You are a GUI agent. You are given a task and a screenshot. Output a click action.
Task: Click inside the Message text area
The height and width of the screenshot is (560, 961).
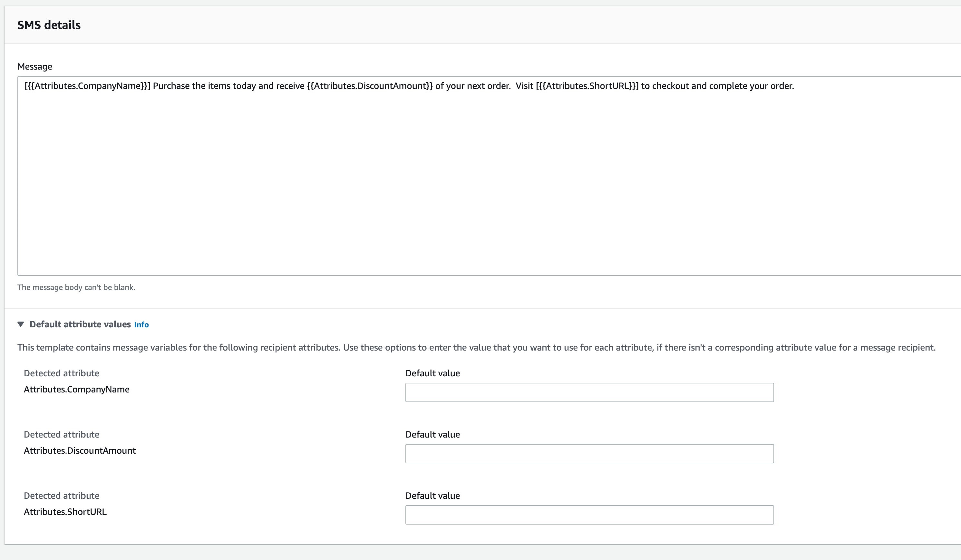(x=489, y=176)
